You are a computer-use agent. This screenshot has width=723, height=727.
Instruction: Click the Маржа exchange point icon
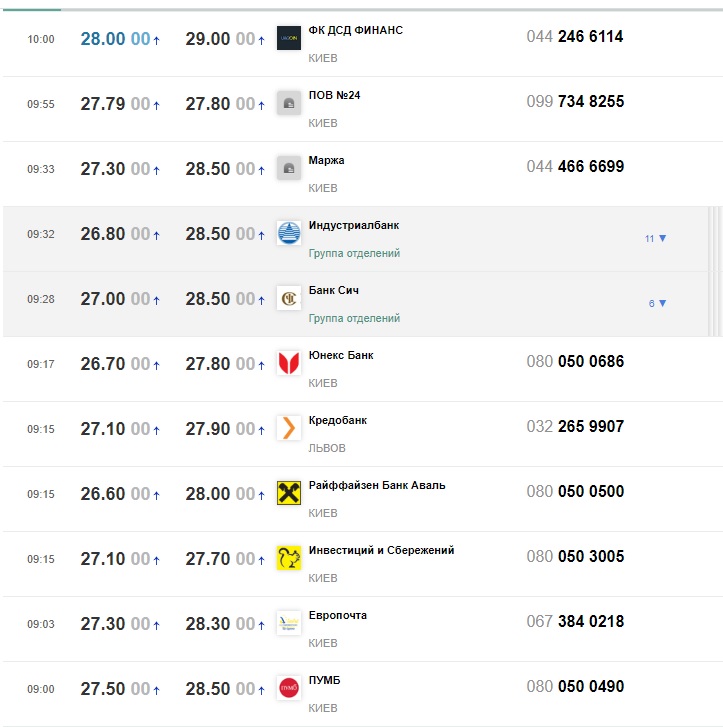coord(289,168)
